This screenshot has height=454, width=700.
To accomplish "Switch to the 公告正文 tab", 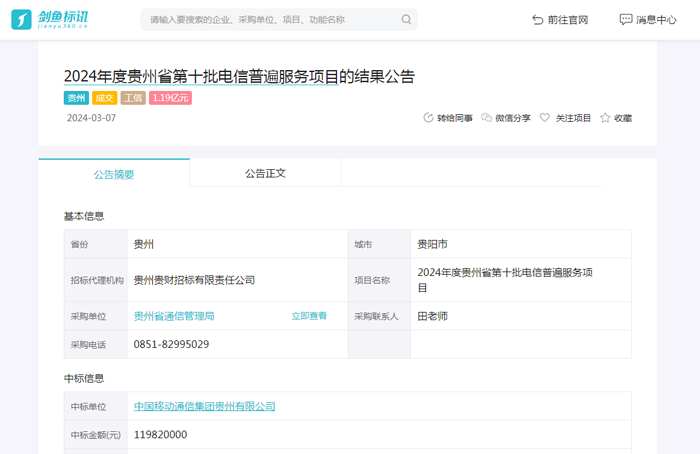I will [265, 173].
